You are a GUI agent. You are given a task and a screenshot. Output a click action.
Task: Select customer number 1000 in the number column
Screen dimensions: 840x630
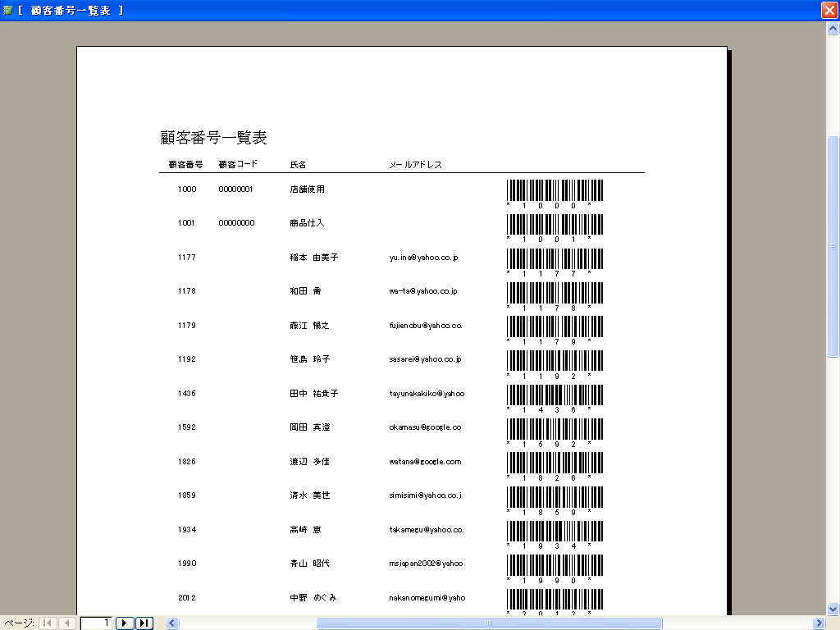[x=187, y=189]
